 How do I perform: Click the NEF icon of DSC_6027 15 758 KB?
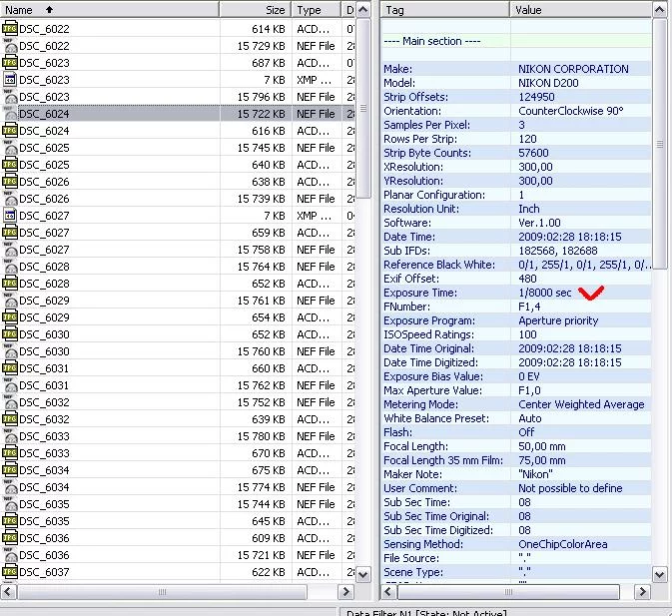10,250
